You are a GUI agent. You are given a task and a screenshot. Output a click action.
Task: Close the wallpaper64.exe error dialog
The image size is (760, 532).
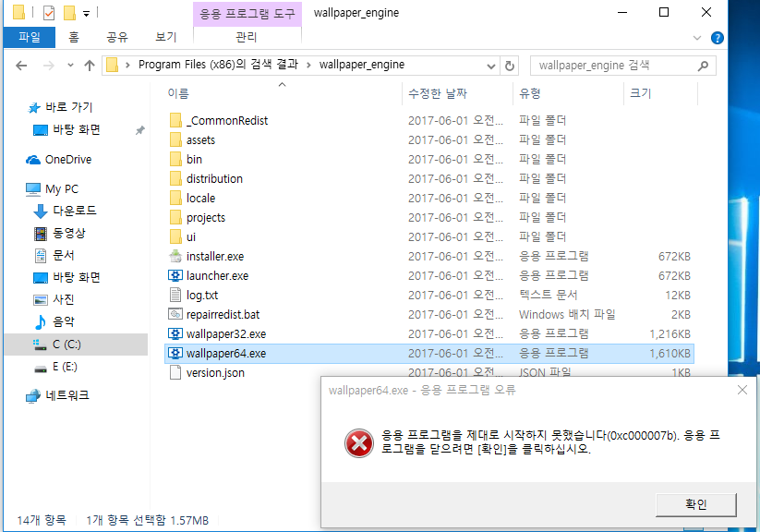742,390
